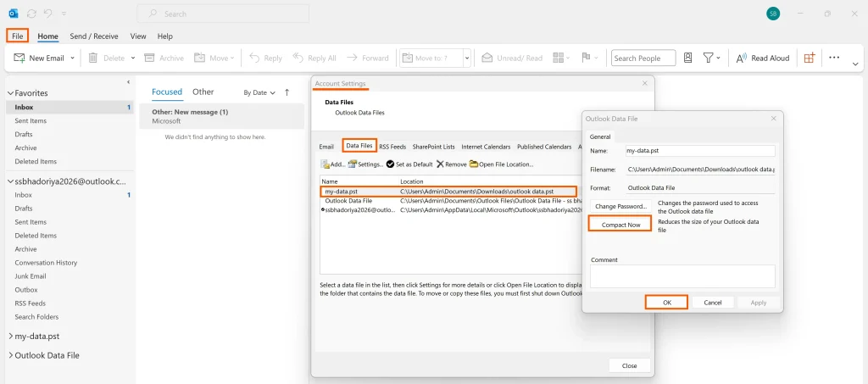Screen dimensions: 868x384
Task: Click the send/receive sync icon in title bar
Action: click(31, 14)
